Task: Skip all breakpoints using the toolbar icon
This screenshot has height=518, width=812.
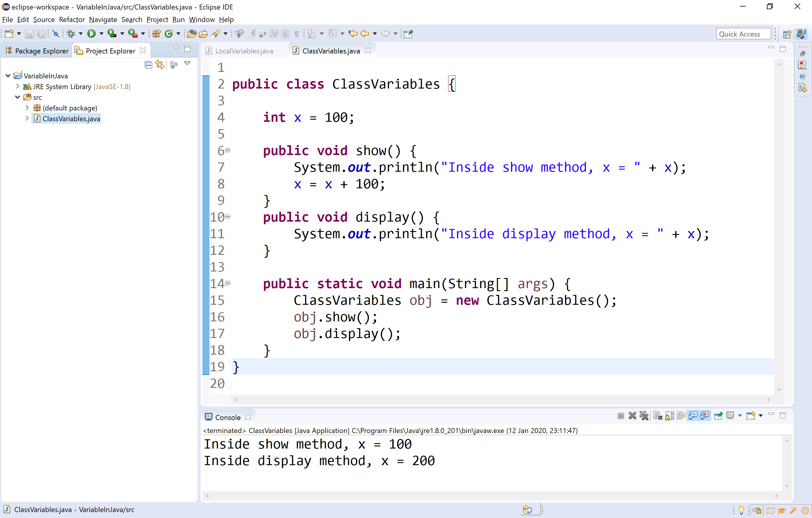Action: click(55, 33)
